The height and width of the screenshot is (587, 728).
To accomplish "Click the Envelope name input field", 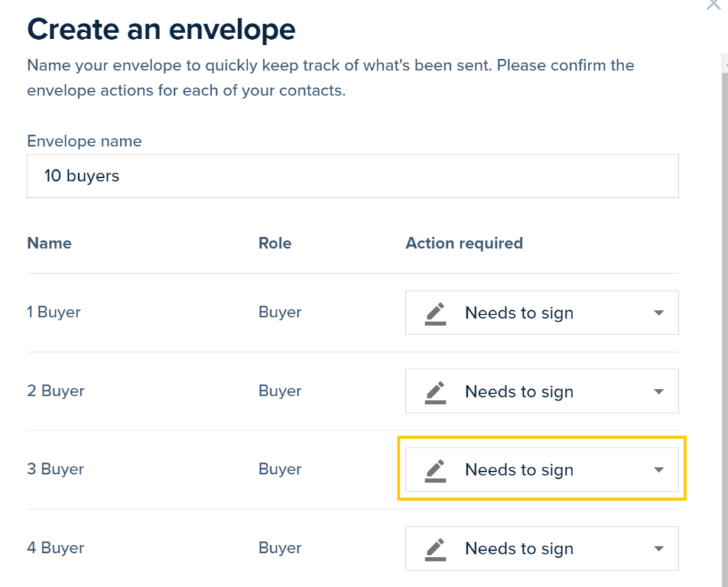I will 353,176.
